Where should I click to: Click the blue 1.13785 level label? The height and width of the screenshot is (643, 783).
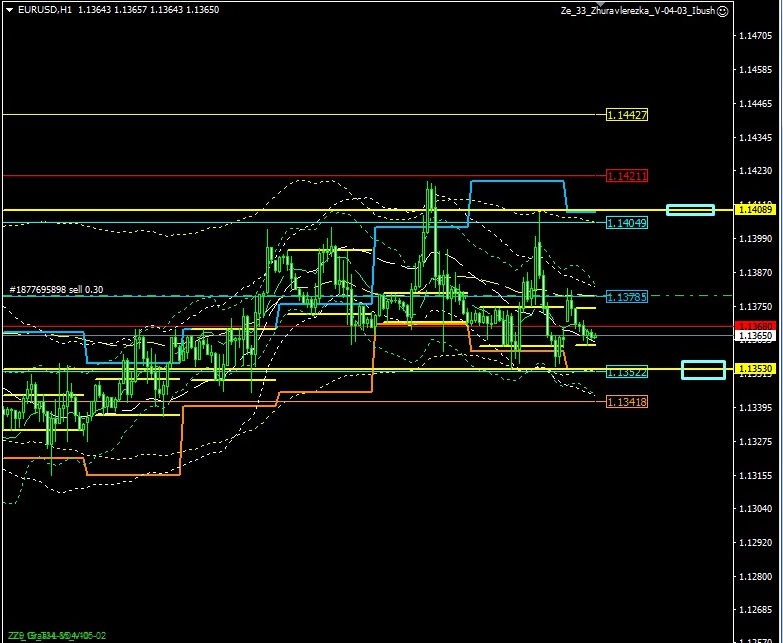(x=627, y=297)
